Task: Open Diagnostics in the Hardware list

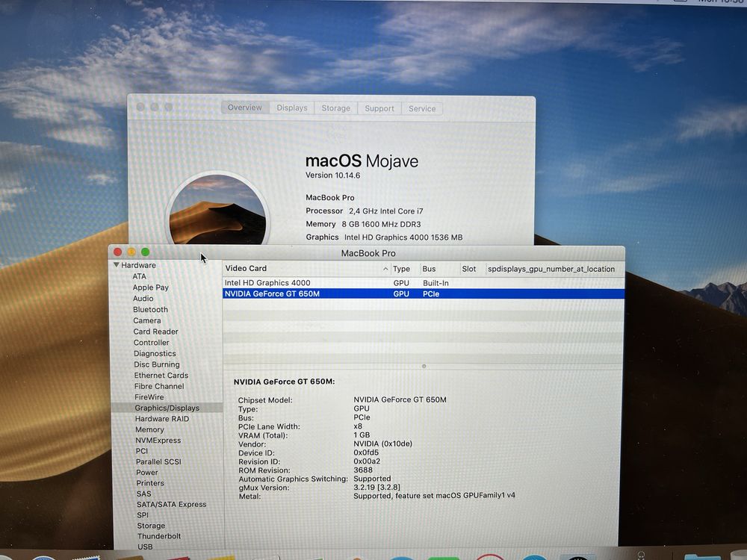Action: point(155,353)
